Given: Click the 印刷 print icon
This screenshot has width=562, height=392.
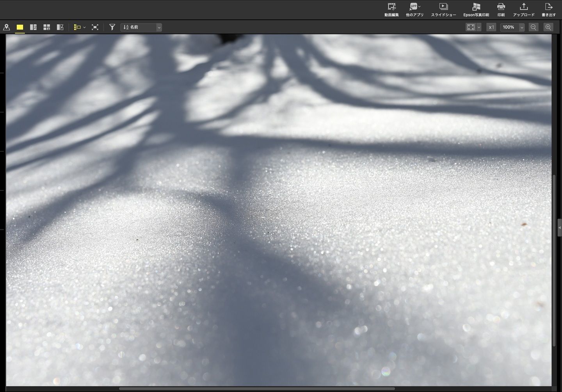Looking at the screenshot, I should (501, 10).
